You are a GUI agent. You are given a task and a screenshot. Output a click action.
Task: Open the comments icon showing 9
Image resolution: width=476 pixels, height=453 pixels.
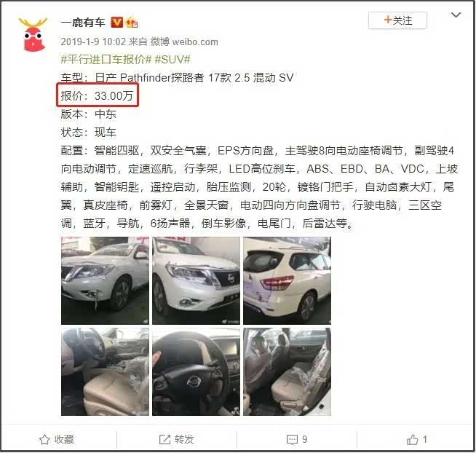[x=297, y=439]
